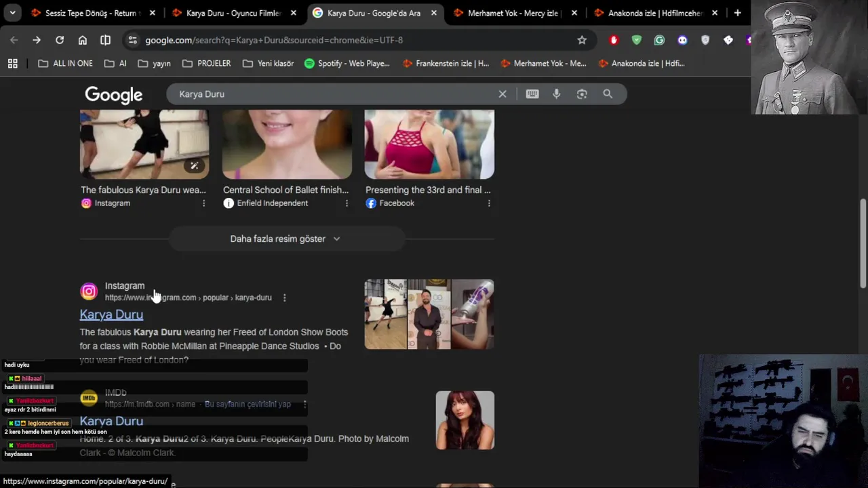This screenshot has height=488, width=868.
Task: Open AI bookmark folder
Action: (x=115, y=63)
